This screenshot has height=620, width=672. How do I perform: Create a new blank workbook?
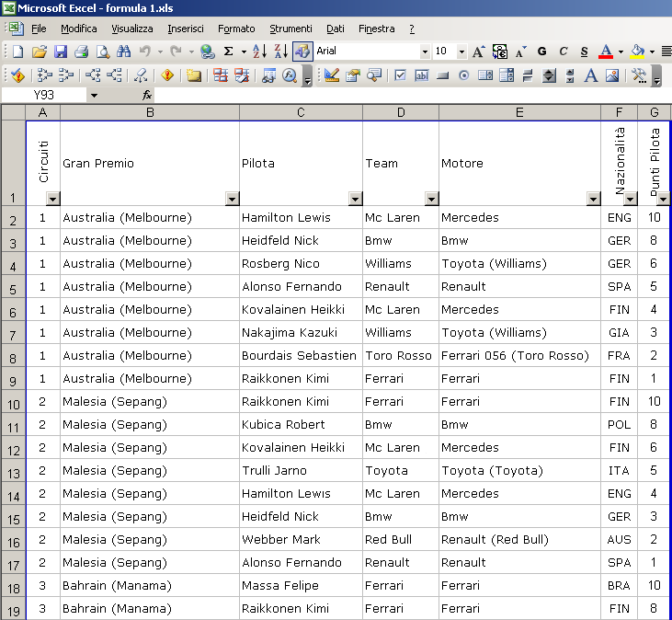tap(18, 52)
